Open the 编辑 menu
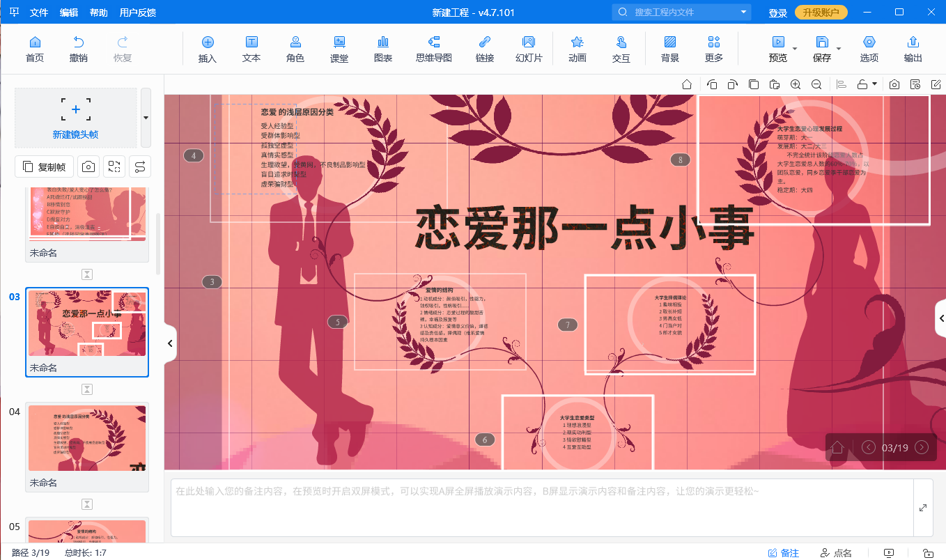The width and height of the screenshot is (946, 560). click(69, 13)
